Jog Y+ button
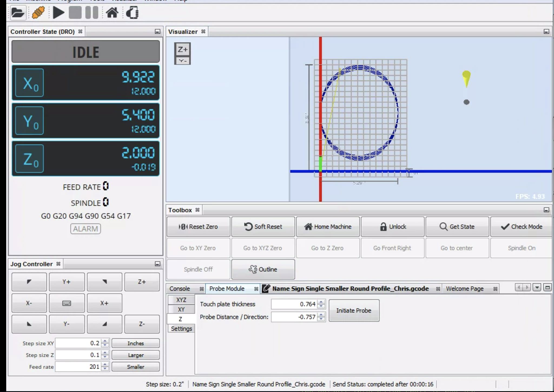 click(x=67, y=282)
